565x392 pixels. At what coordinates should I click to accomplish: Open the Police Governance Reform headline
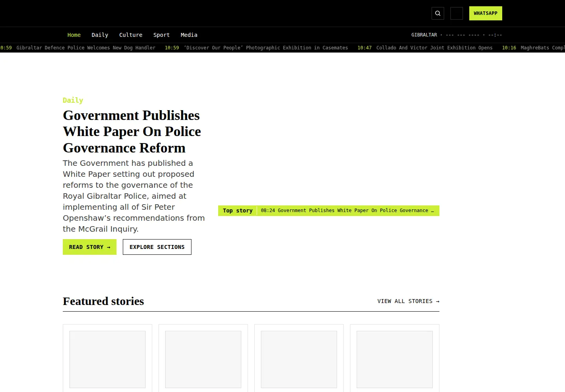coord(132,132)
